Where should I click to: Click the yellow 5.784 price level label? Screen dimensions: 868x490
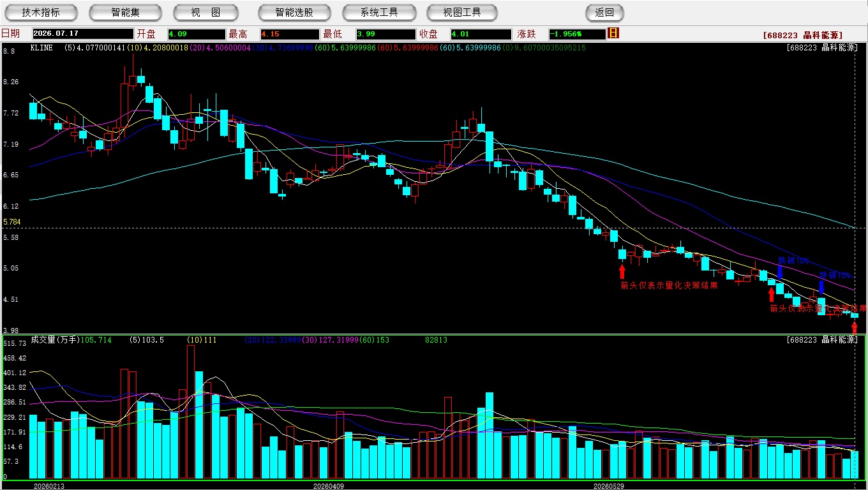pyautogui.click(x=12, y=222)
